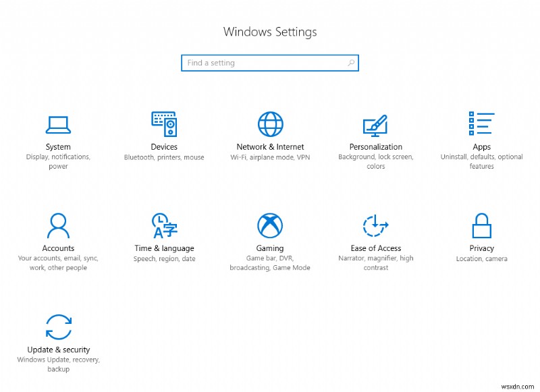Image resolution: width=540 pixels, height=392 pixels.
Task: Click the Apps settings icon
Action: [481, 124]
